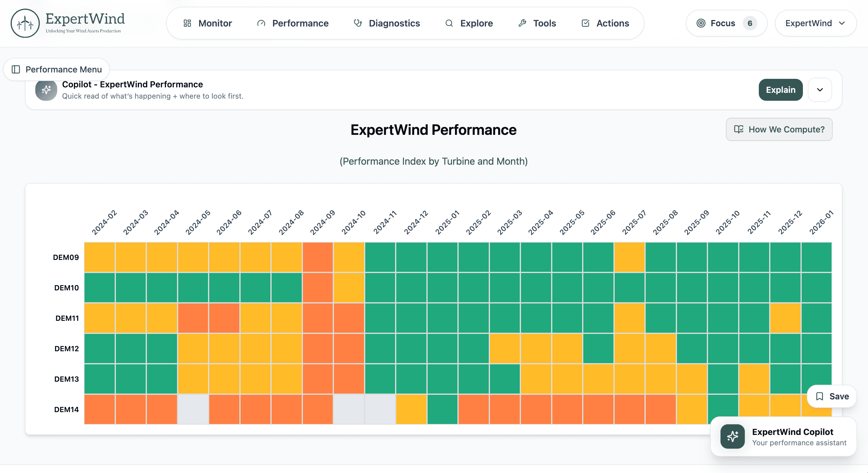Click the bookmark icon on Save
This screenshot has height=473, width=868.
point(819,396)
